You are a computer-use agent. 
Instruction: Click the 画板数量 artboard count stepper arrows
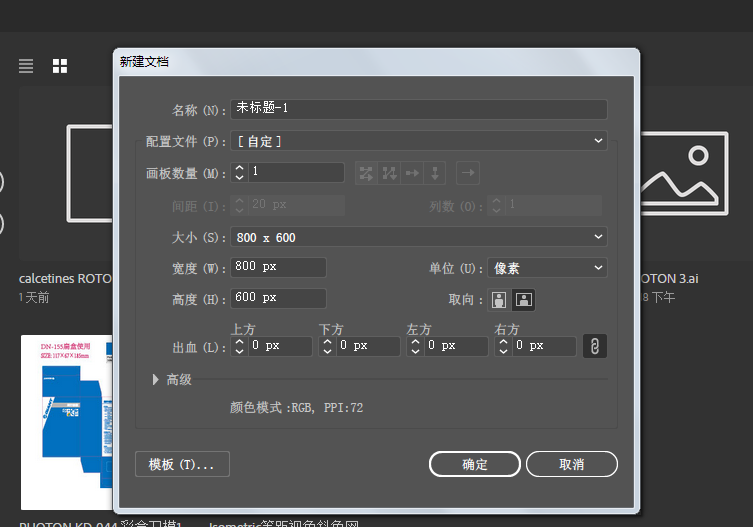pos(239,173)
